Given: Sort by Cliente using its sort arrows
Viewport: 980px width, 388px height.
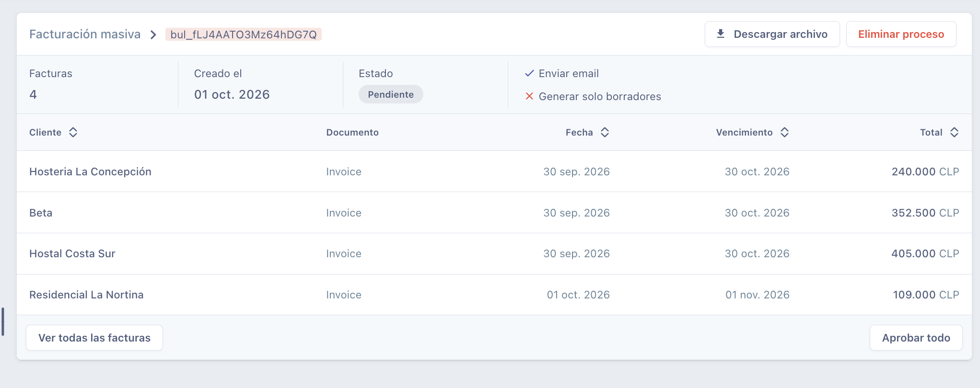Looking at the screenshot, I should pyautogui.click(x=73, y=132).
